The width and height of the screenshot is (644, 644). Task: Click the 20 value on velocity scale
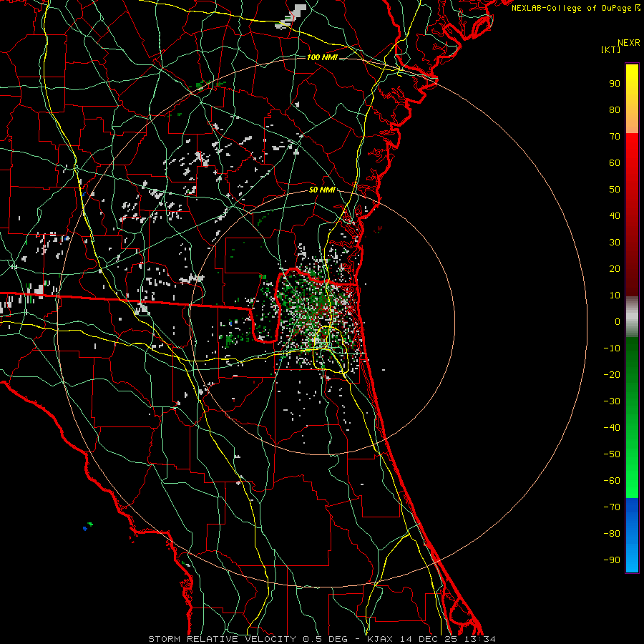615,269
